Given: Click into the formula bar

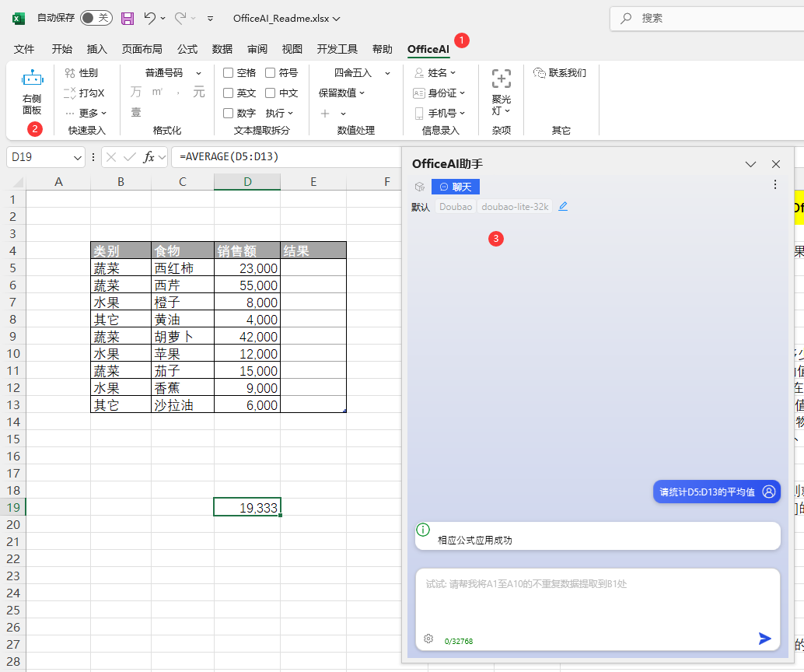Looking at the screenshot, I should tap(287, 157).
